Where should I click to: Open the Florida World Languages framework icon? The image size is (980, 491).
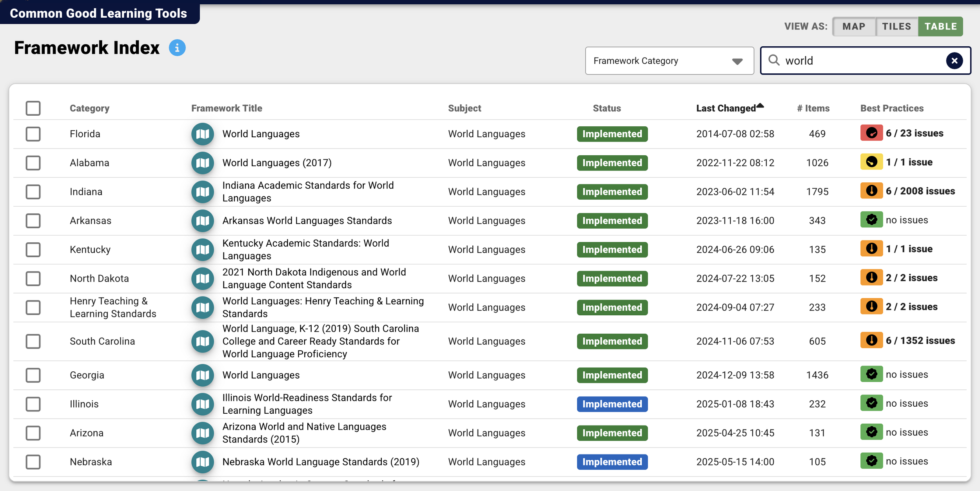coord(203,134)
